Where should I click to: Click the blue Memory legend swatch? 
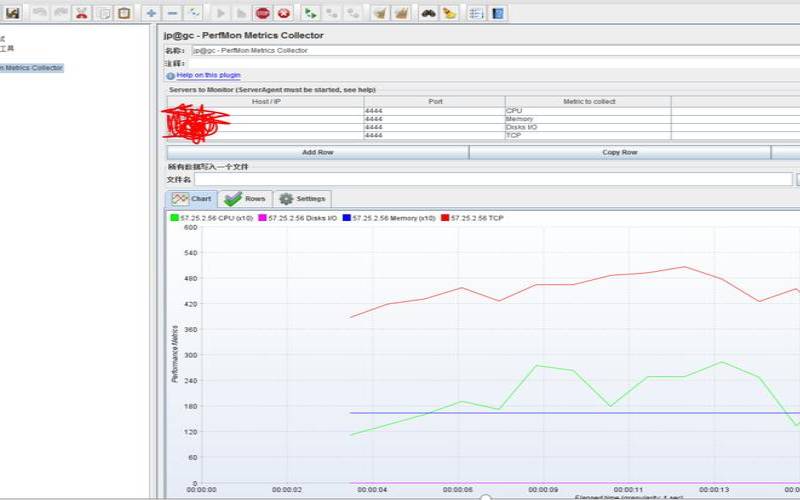[346, 218]
